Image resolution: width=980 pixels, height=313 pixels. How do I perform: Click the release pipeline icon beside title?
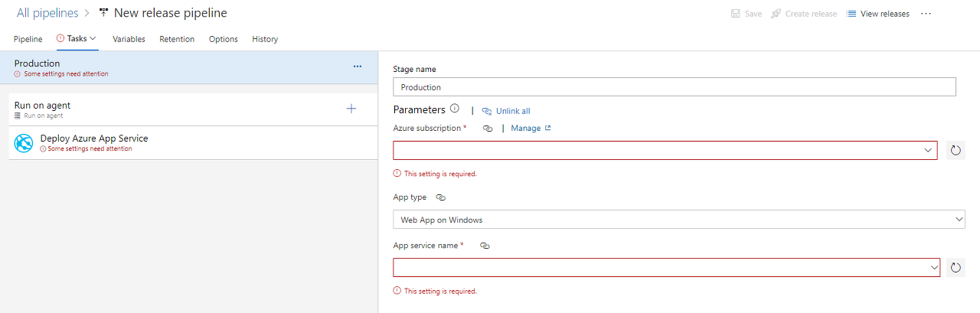103,13
